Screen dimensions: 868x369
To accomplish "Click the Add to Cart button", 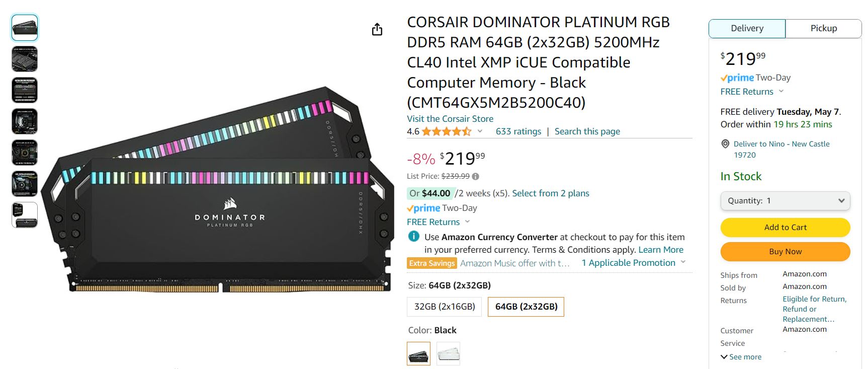I will click(x=785, y=228).
